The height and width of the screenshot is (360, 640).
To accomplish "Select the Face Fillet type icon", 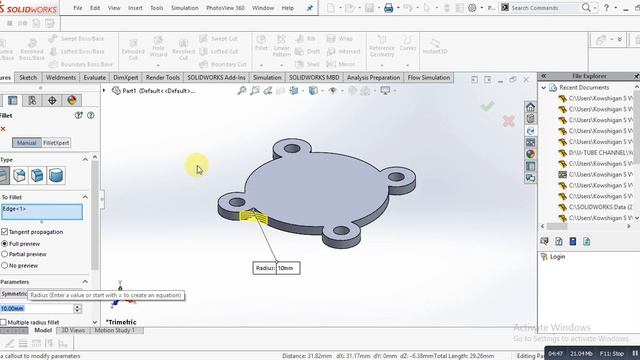I will click(x=37, y=176).
